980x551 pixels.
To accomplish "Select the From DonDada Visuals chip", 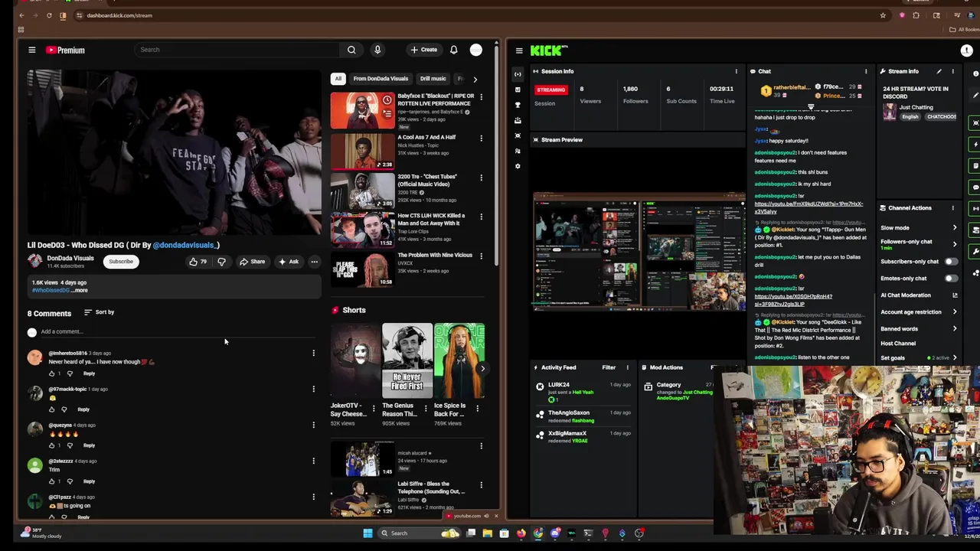I will coord(381,79).
